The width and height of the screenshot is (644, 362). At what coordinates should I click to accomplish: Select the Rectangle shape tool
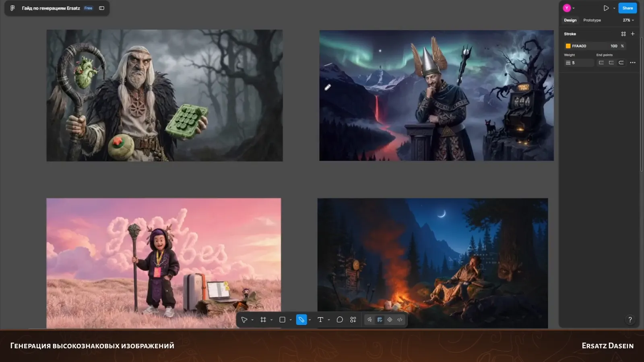[282, 320]
